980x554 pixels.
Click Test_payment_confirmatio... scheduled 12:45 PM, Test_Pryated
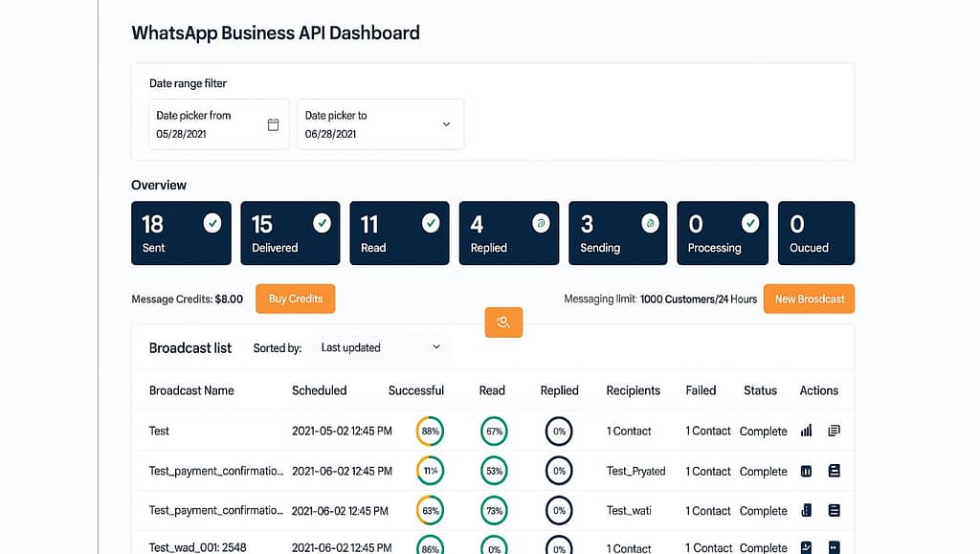[x=216, y=471]
